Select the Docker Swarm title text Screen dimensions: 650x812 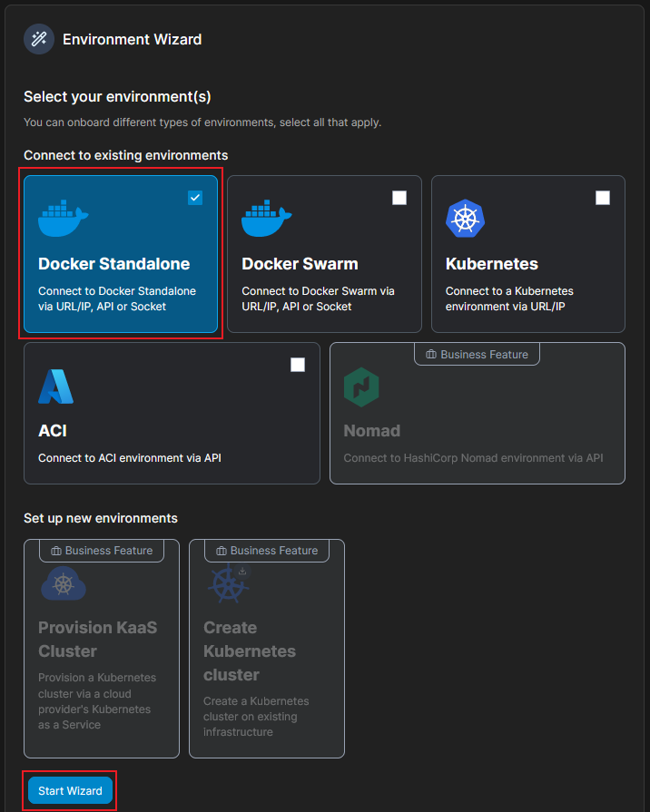pyautogui.click(x=300, y=264)
